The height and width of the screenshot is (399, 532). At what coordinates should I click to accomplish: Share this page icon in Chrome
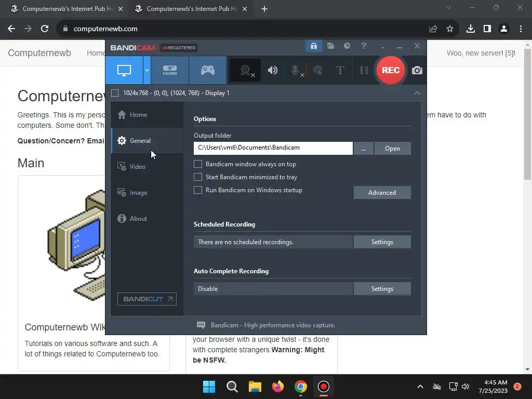click(x=433, y=29)
